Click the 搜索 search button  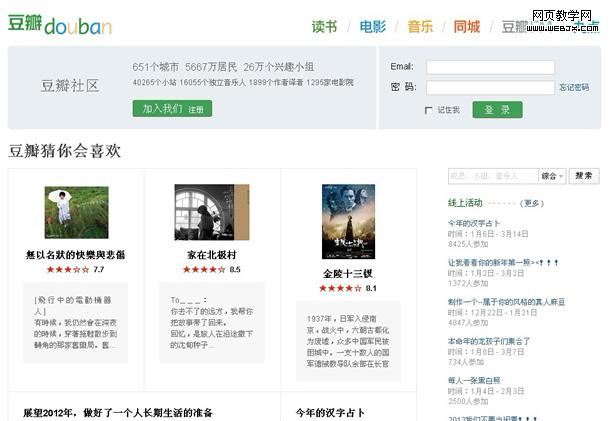[584, 176]
